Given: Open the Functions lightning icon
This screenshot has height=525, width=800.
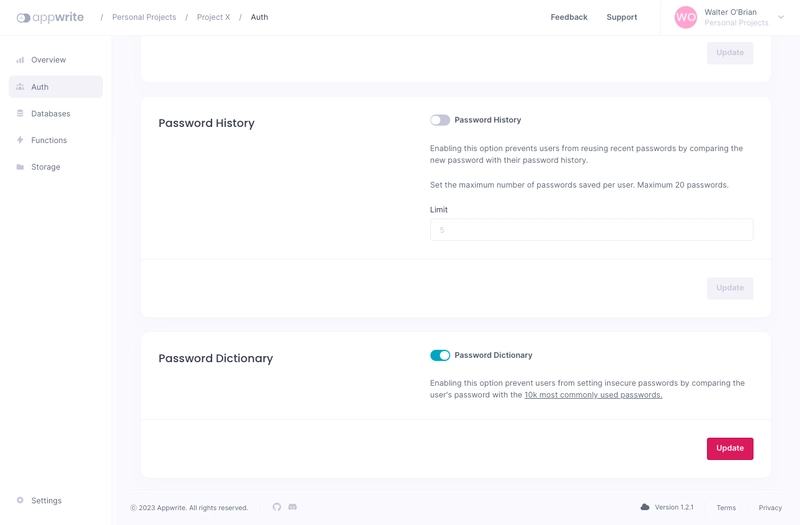Looking at the screenshot, I should click(20, 141).
